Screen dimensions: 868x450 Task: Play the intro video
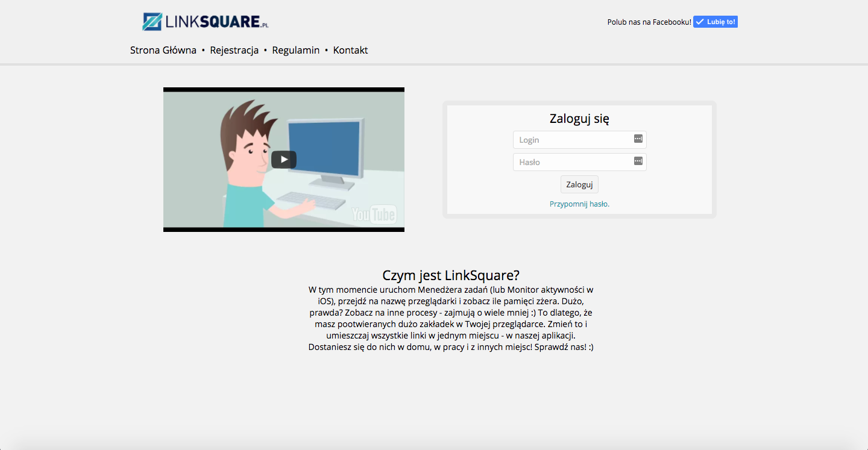283,160
